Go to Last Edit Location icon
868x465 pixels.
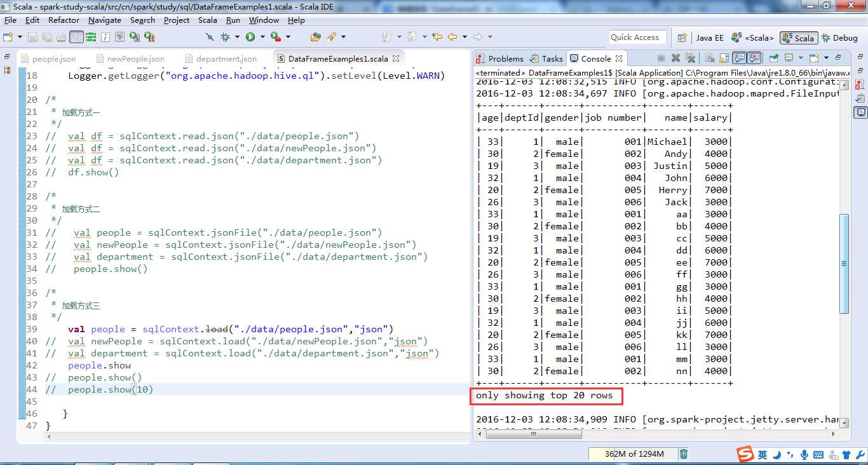pyautogui.click(x=437, y=37)
